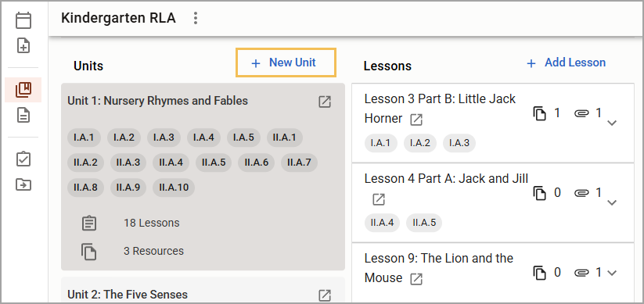The image size is (644, 304).
Task: Open Lesson 4 Part A external link icon
Action: pos(379,200)
